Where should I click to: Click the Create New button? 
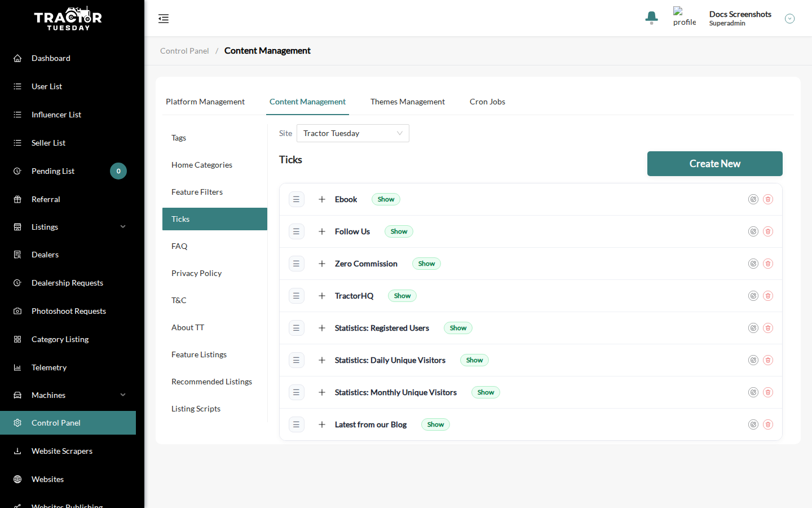[715, 164]
